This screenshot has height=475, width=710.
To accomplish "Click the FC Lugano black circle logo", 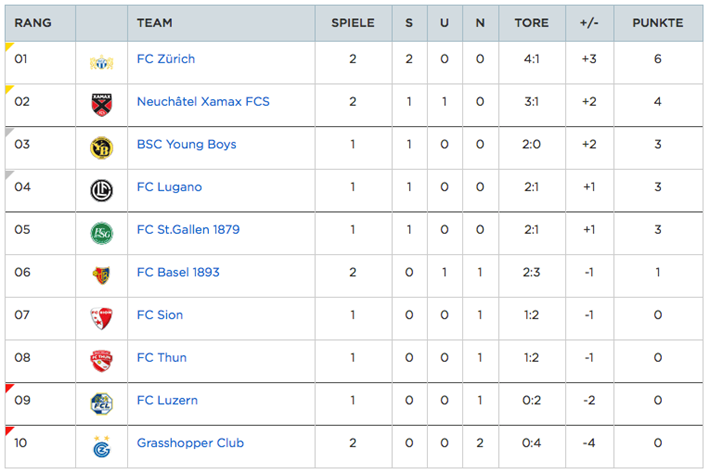I will [101, 190].
